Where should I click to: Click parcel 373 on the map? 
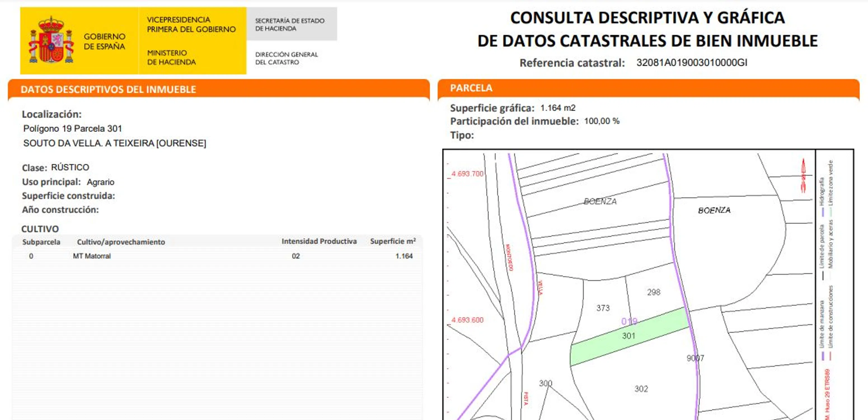(x=603, y=308)
